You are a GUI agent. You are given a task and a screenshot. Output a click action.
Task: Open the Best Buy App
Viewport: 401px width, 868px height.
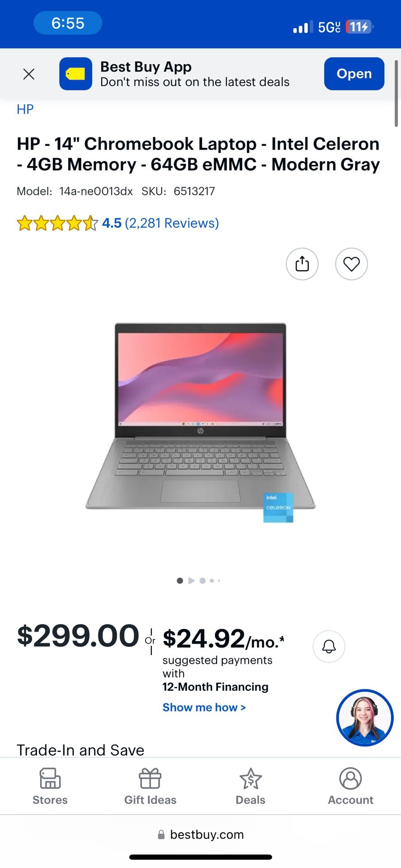click(x=354, y=74)
